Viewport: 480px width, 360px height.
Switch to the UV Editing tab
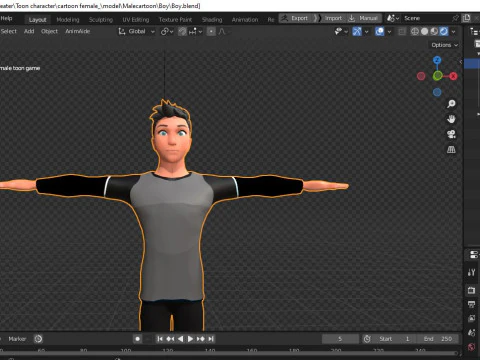(136, 20)
